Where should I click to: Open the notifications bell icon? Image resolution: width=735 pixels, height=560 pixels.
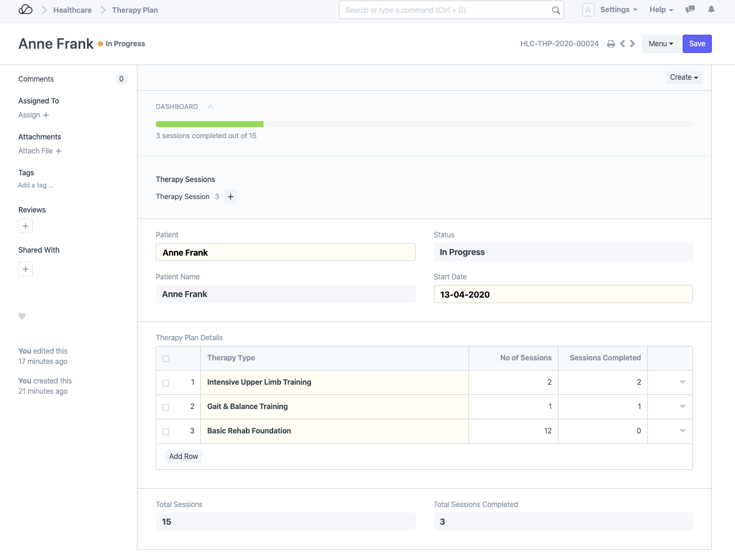(711, 10)
